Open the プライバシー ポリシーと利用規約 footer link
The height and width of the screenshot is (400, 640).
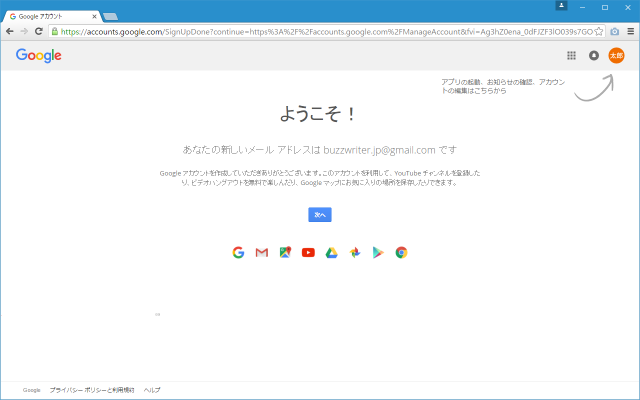(91, 390)
